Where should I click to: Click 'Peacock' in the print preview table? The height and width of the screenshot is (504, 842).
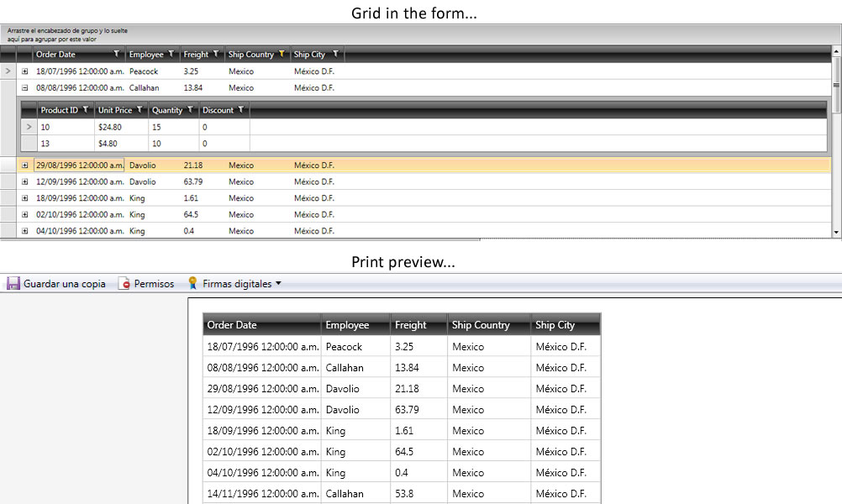pos(344,347)
